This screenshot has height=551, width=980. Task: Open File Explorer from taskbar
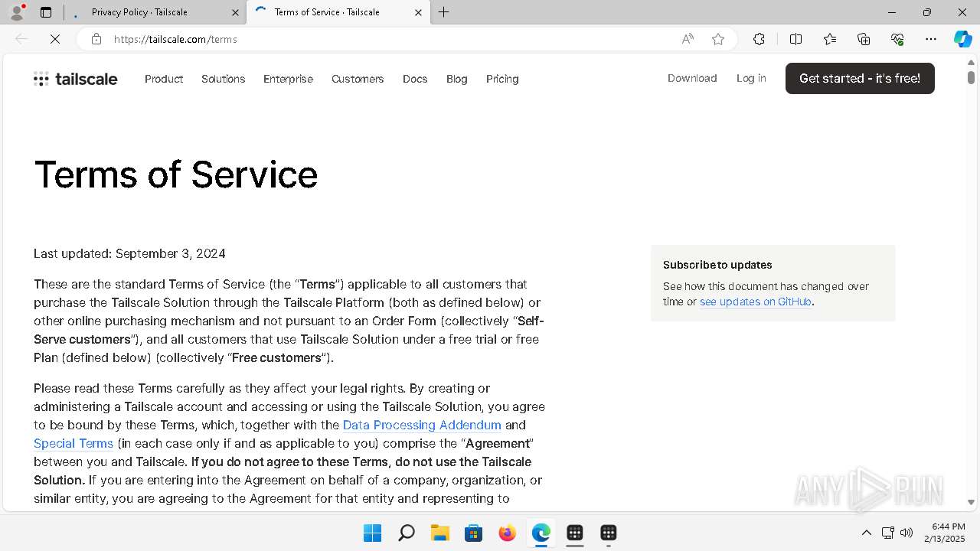(439, 533)
